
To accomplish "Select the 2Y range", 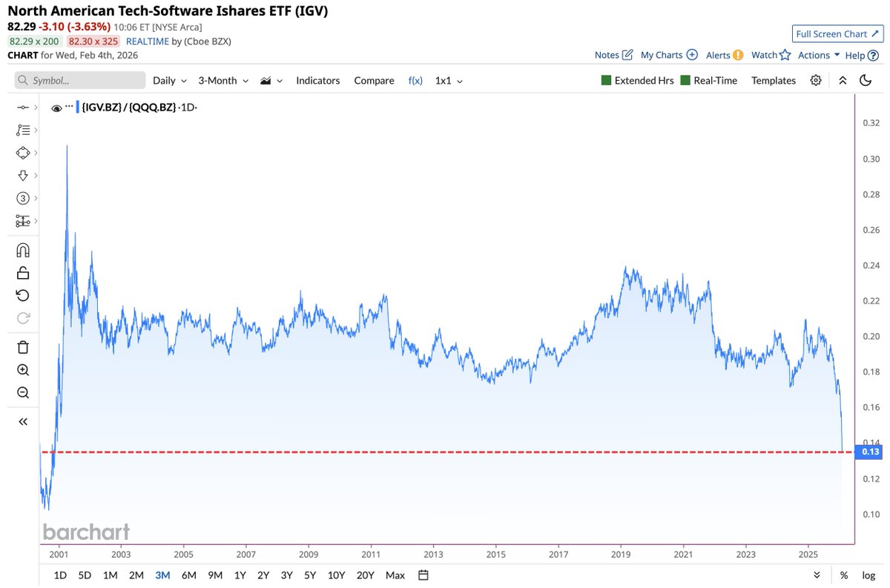I will point(263,575).
